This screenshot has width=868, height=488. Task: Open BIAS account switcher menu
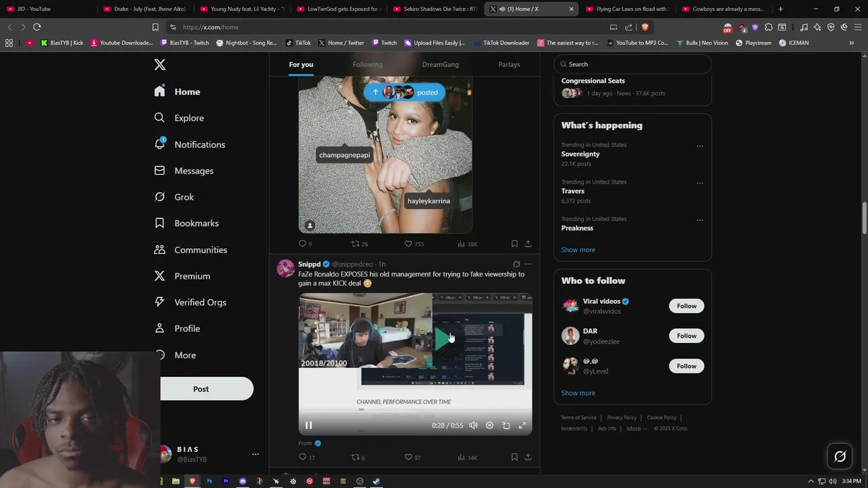pyautogui.click(x=255, y=454)
